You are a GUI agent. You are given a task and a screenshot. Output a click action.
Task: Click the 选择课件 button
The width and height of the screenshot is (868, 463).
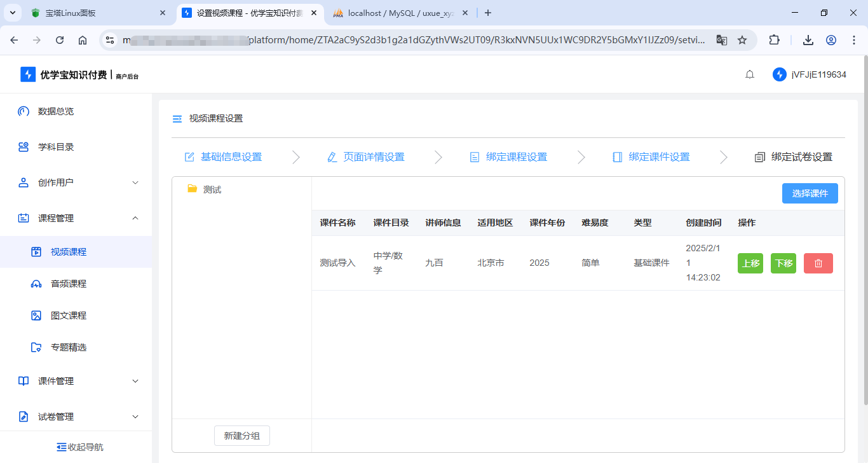click(810, 193)
